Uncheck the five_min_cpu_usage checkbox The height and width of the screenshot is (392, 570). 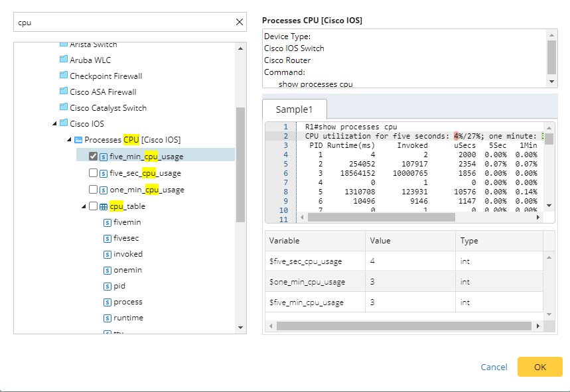coord(93,157)
